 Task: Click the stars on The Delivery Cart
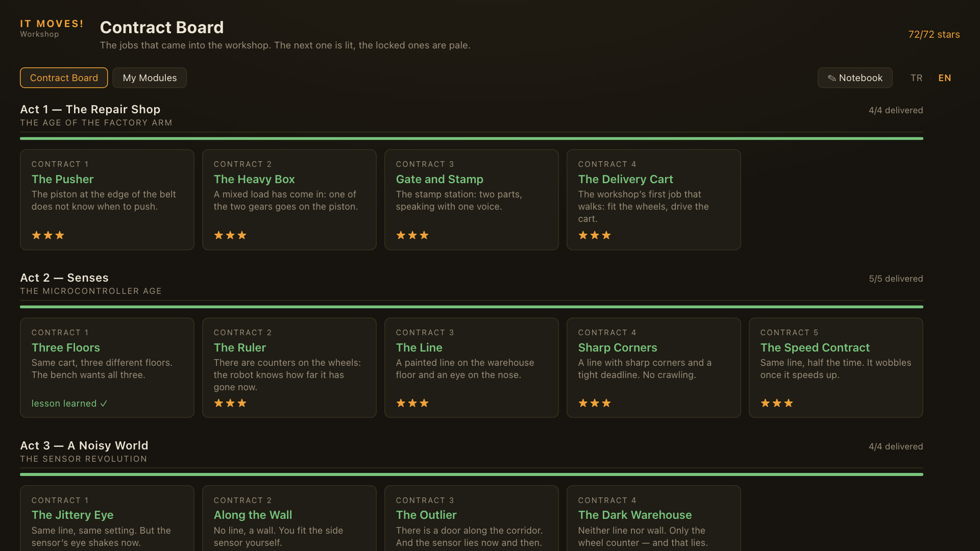pyautogui.click(x=595, y=235)
